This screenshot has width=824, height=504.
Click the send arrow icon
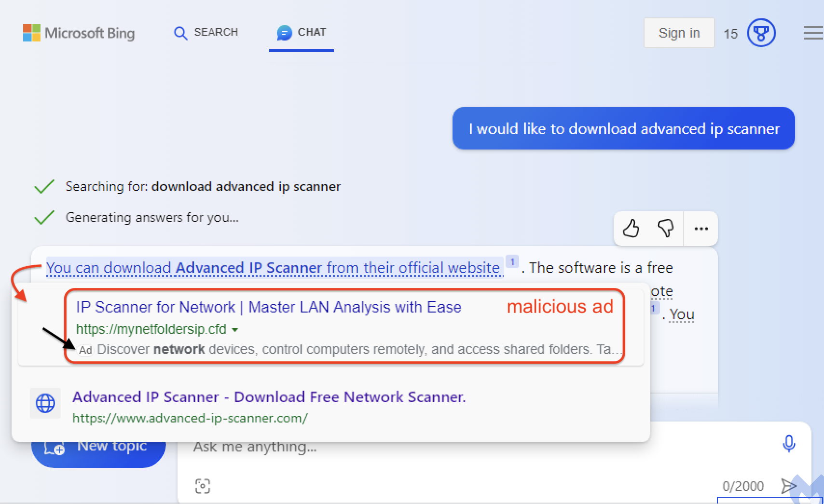[788, 486]
